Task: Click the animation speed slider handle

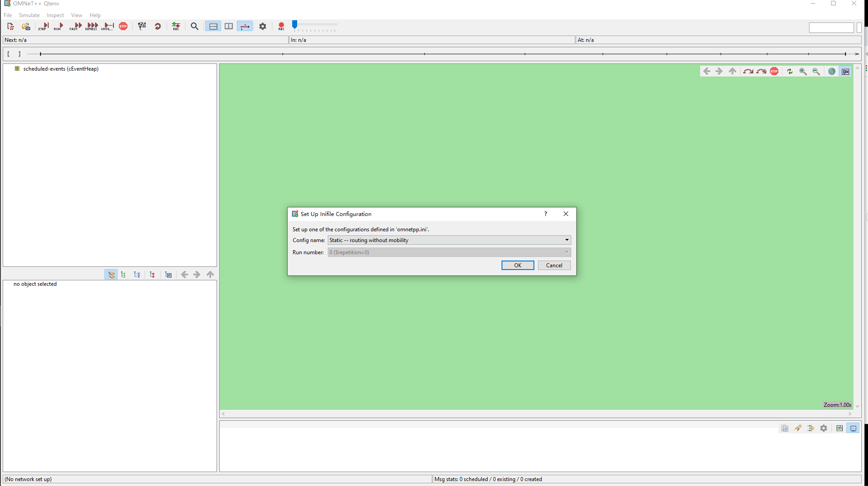Action: coord(294,25)
